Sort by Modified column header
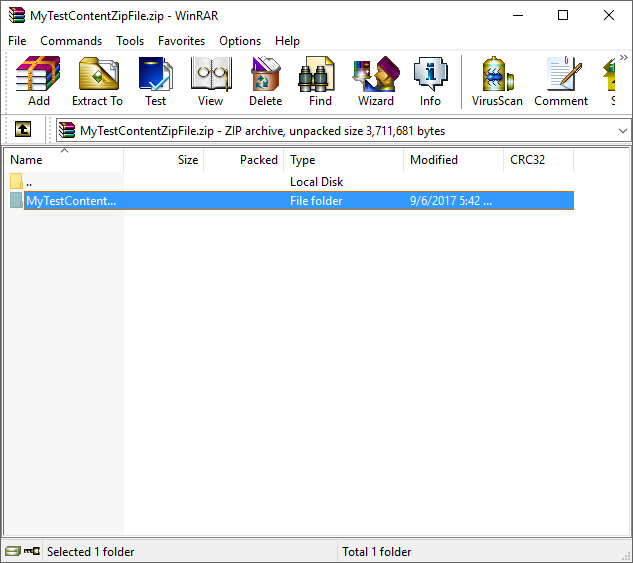 454,160
